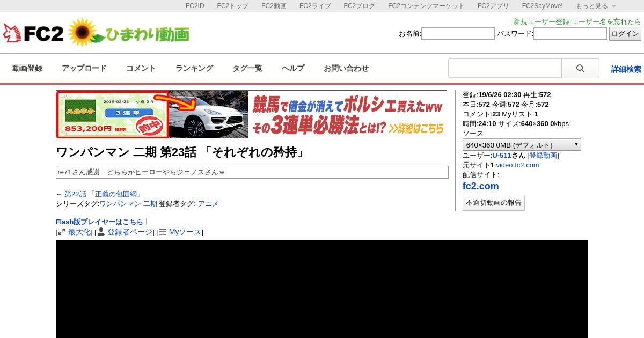Open Myソース link text
644x338 pixels.
(185, 232)
